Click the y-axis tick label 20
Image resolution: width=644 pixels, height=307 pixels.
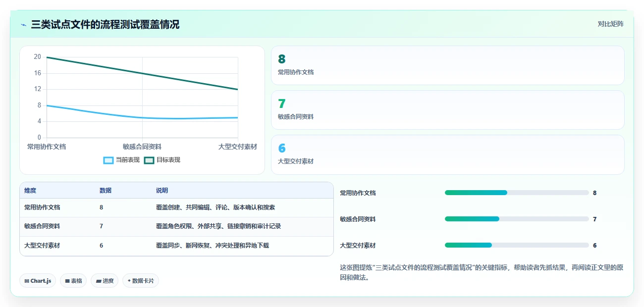click(38, 57)
